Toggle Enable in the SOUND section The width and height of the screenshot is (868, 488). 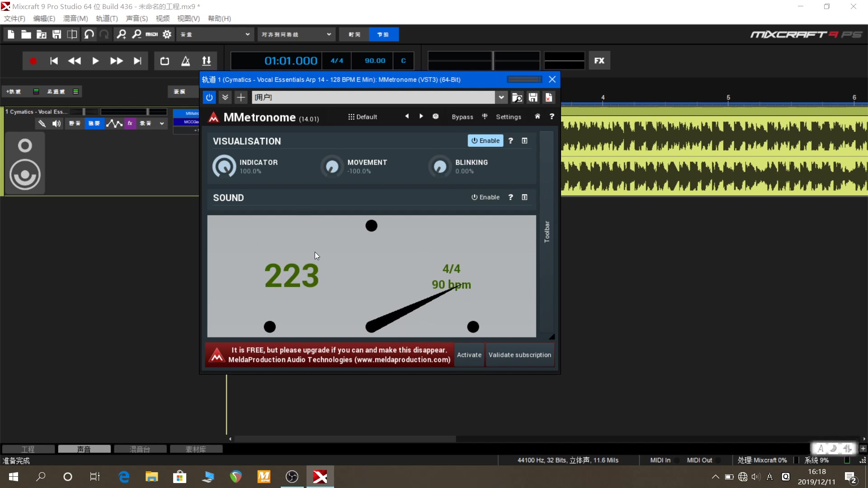click(x=485, y=197)
